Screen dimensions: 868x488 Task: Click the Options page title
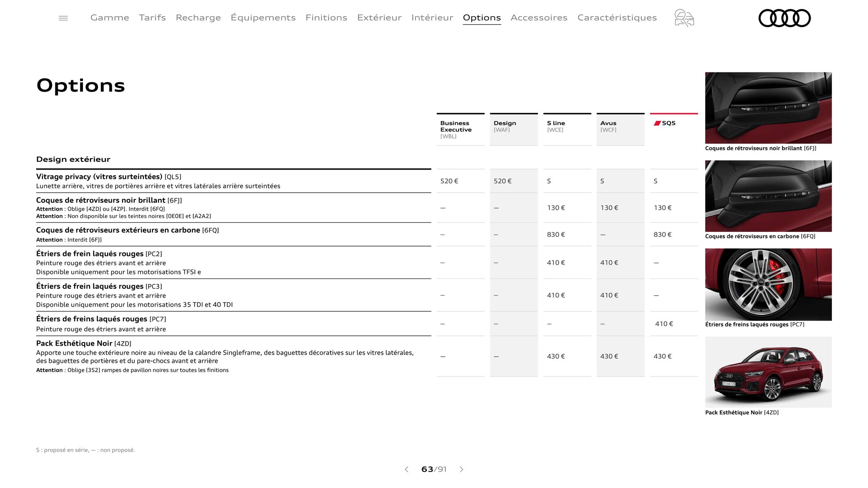point(81,85)
